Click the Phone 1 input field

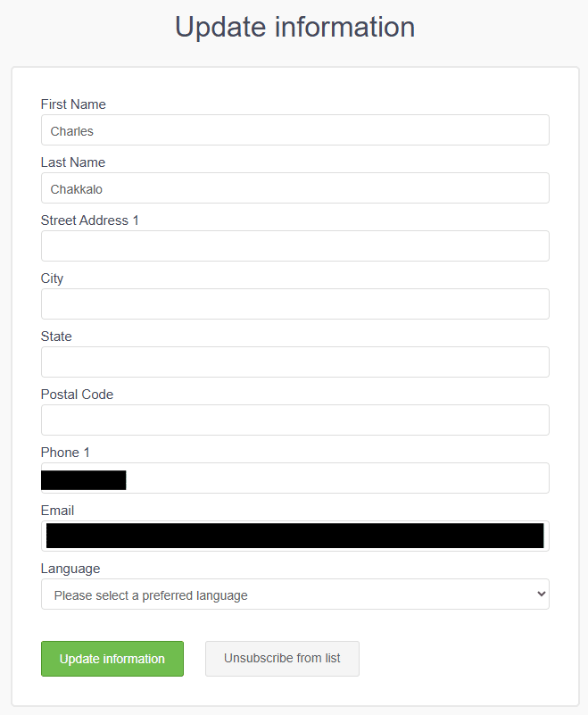click(x=337, y=478)
